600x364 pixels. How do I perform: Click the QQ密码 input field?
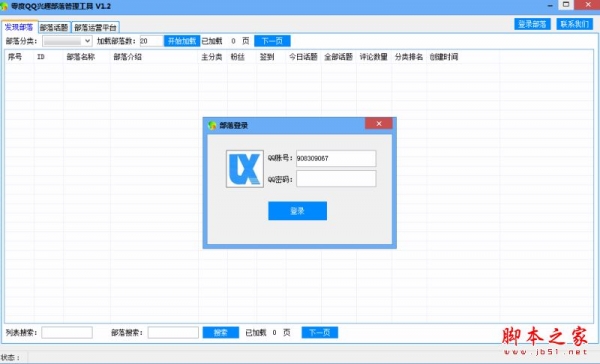tap(336, 179)
